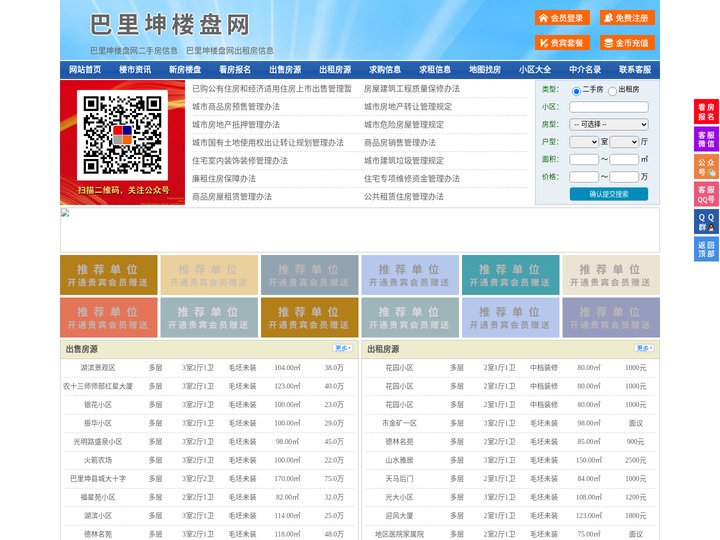Image resolution: width=720 pixels, height=540 pixels.
Task: Open article 城市商品房预售管理办法
Action: click(236, 107)
